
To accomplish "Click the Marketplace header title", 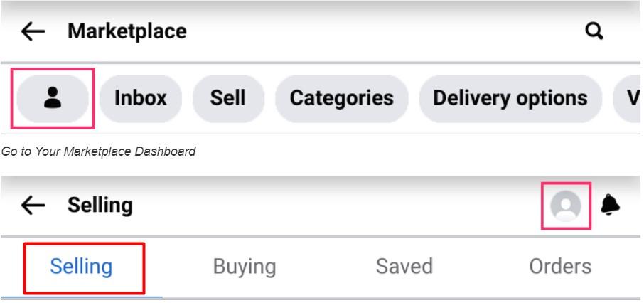I will [x=127, y=31].
